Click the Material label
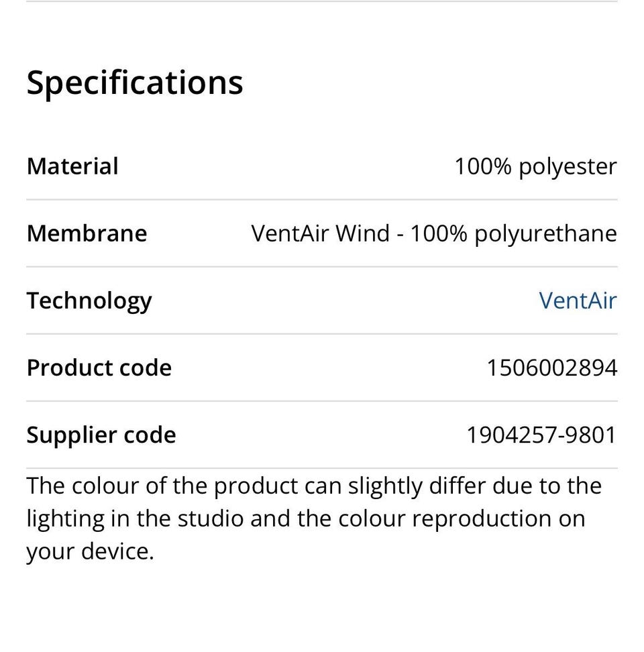Viewport: 644px width, 652px height. pyautogui.click(x=72, y=166)
